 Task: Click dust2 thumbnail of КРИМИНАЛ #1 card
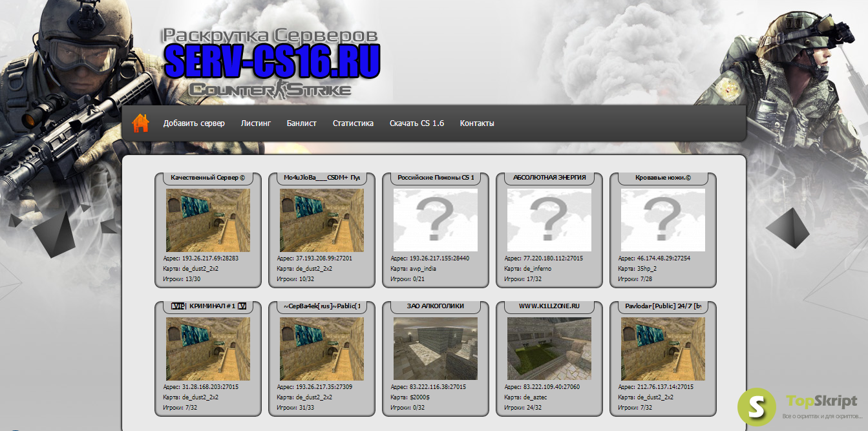[208, 349]
